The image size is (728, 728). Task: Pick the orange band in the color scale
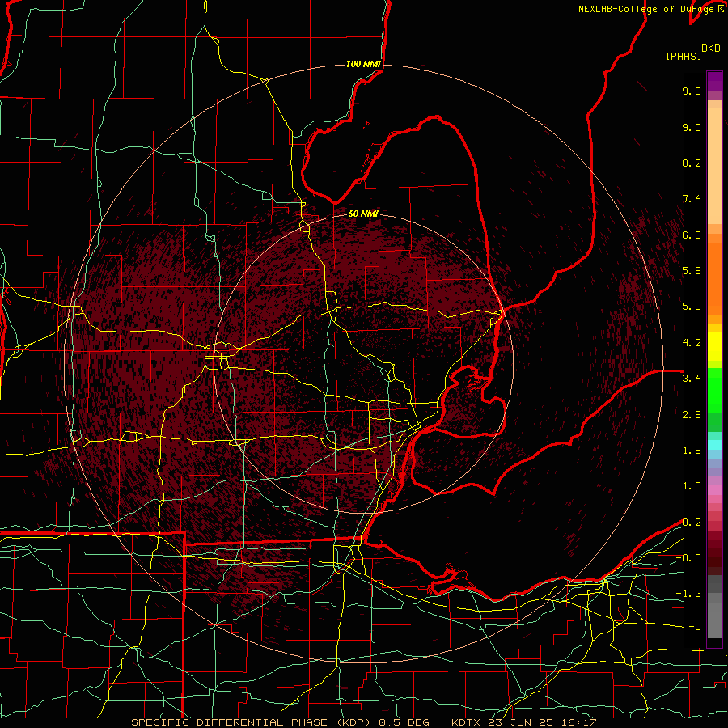point(714,278)
